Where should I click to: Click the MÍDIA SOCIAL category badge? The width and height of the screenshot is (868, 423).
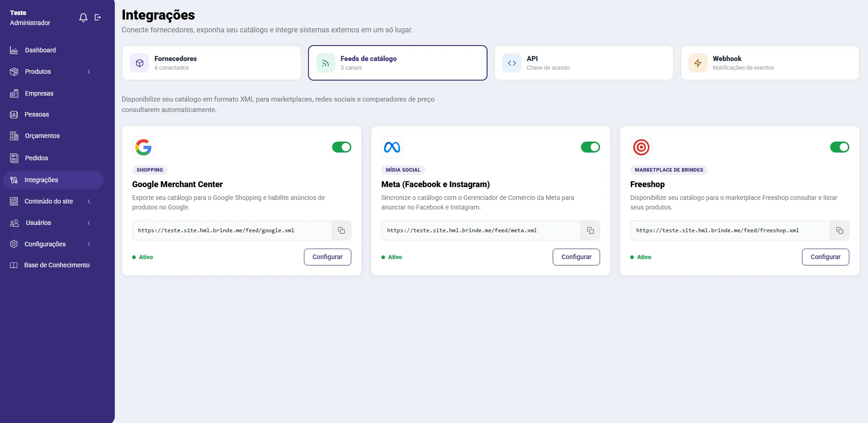point(403,170)
